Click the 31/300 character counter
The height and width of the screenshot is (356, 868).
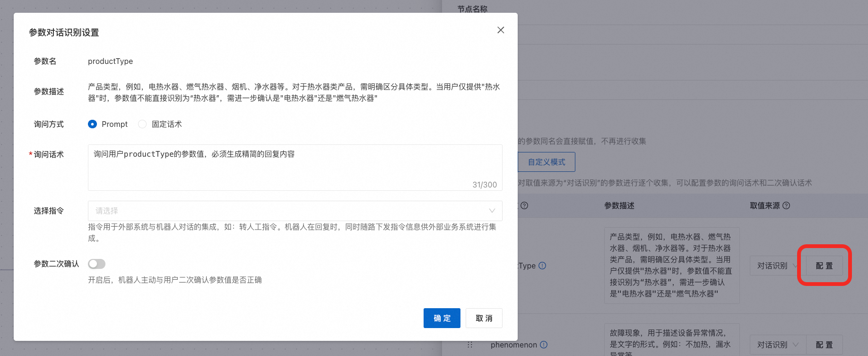click(485, 185)
